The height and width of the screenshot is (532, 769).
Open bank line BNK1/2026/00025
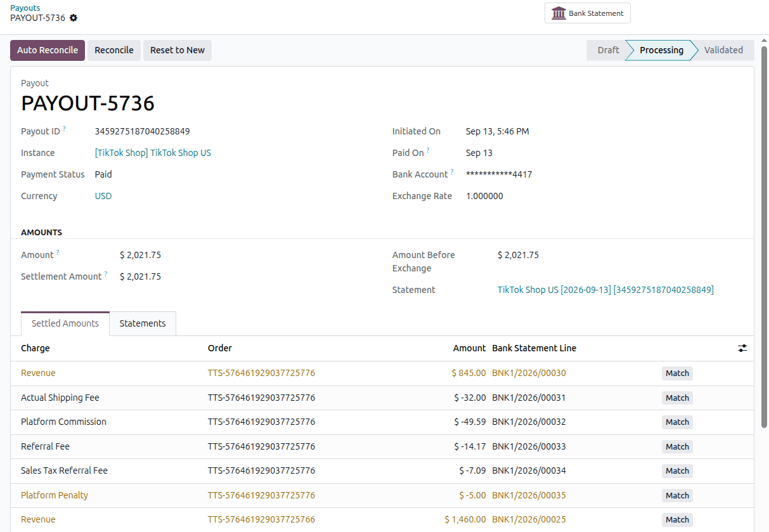529,519
